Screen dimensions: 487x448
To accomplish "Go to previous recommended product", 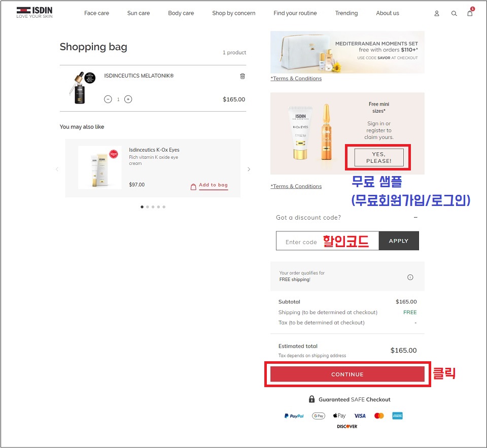I will [x=57, y=169].
